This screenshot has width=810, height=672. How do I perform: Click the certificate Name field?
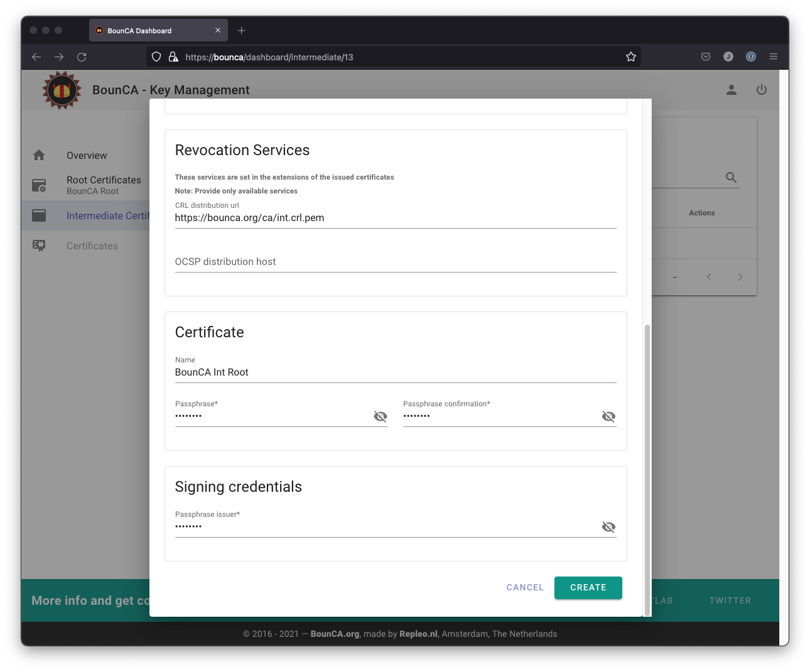click(x=396, y=372)
